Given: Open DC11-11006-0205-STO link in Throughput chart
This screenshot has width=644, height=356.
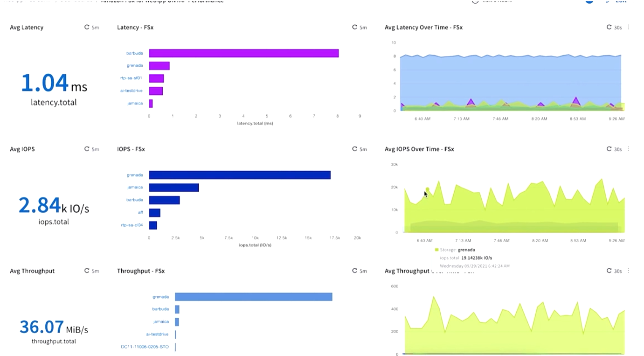Looking at the screenshot, I should coord(145,347).
